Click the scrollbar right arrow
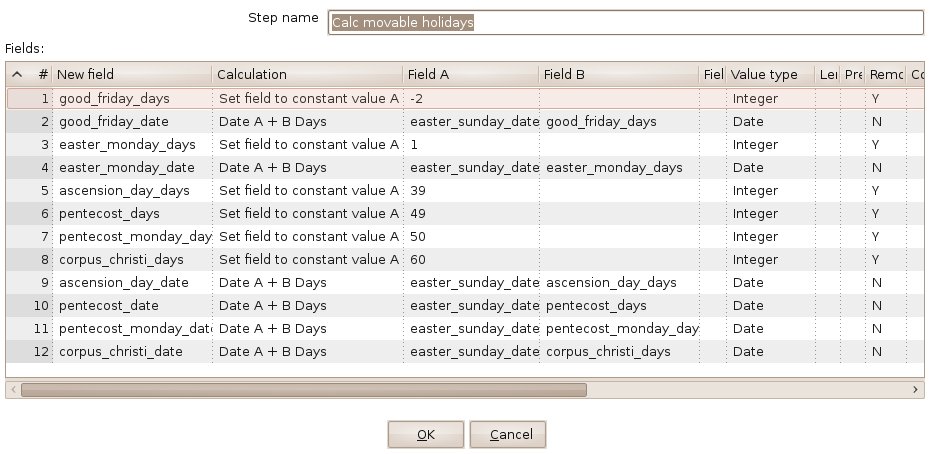 915,390
